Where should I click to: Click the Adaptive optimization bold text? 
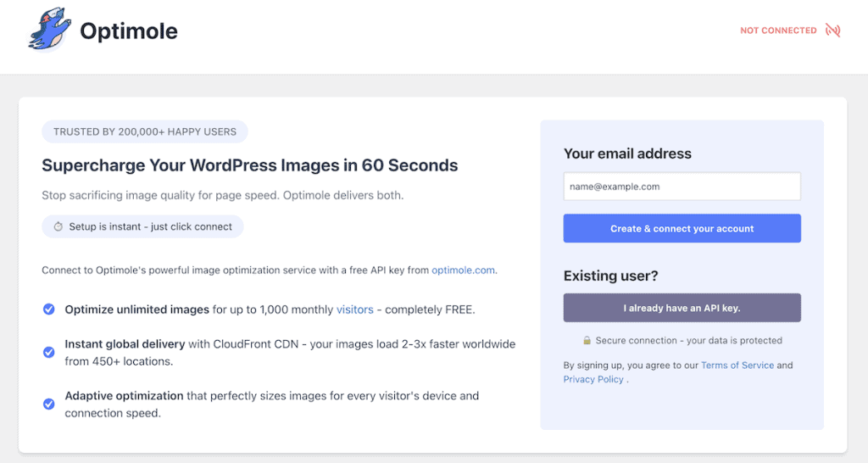[124, 396]
